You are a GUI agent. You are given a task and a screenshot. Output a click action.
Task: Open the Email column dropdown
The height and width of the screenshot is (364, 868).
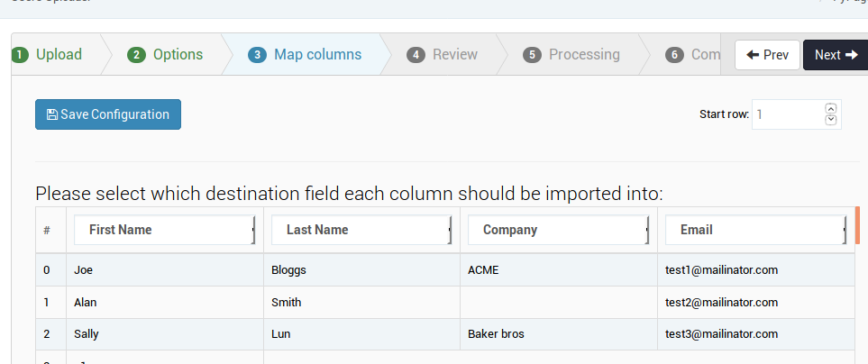(756, 230)
